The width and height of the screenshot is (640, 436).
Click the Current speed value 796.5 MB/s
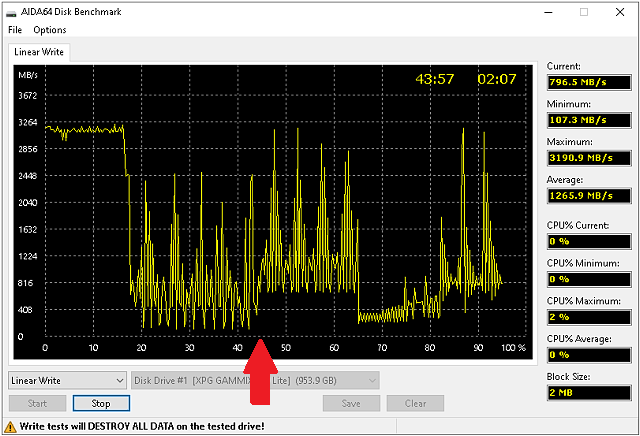click(589, 82)
